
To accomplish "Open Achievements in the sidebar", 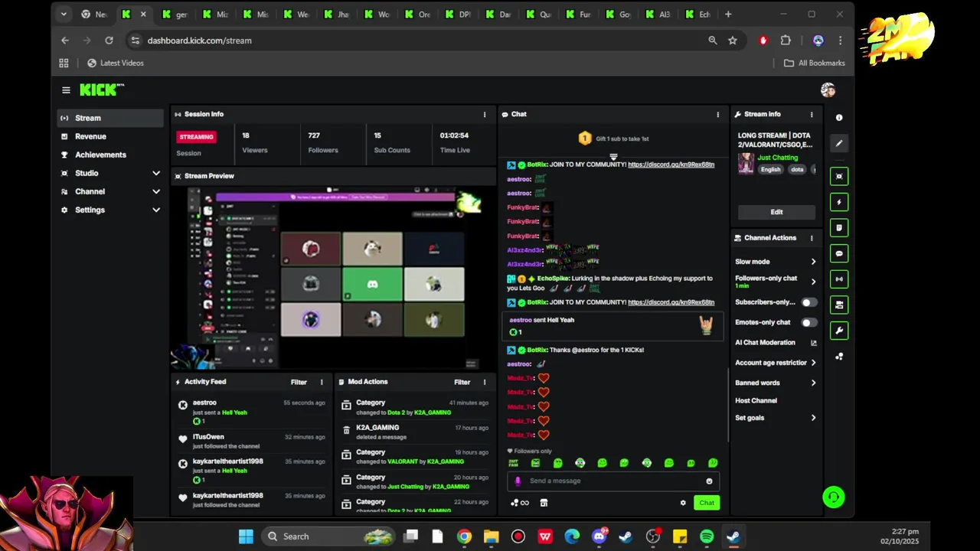I will click(x=110, y=155).
